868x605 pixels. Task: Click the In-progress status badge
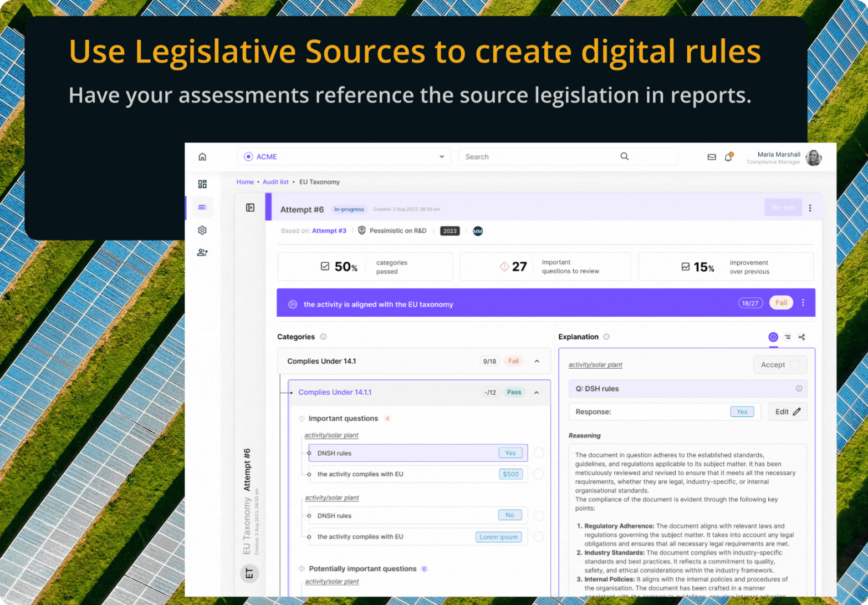[349, 210]
